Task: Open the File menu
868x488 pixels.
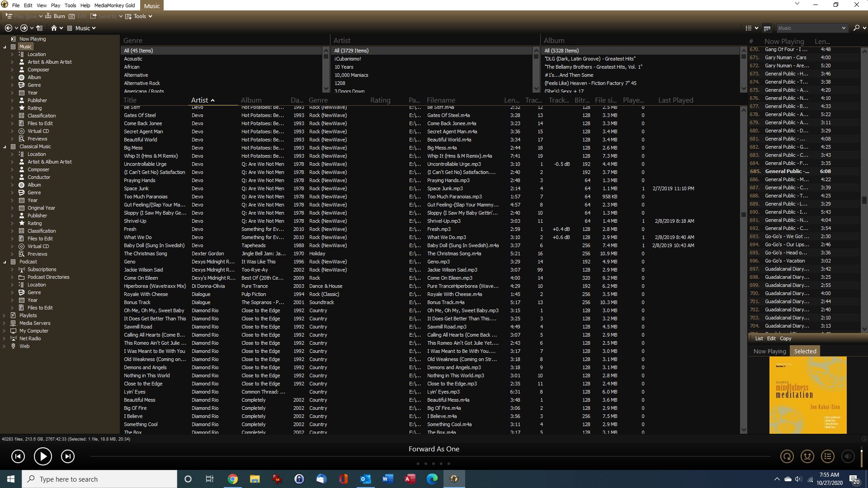Action: [x=16, y=5]
